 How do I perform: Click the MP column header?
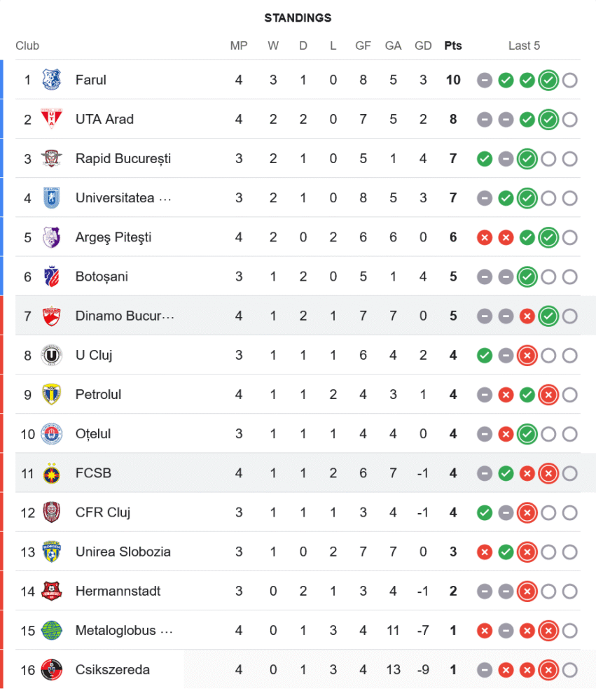click(x=239, y=46)
